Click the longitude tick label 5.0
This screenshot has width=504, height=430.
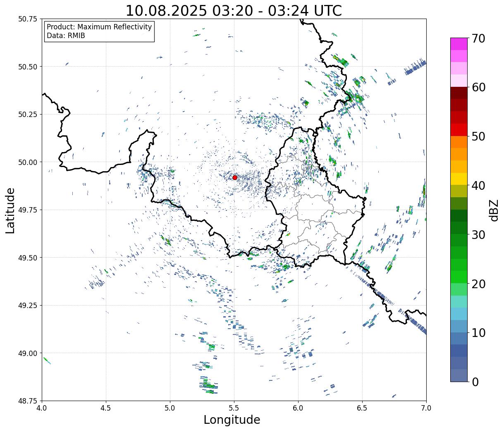tap(170, 408)
